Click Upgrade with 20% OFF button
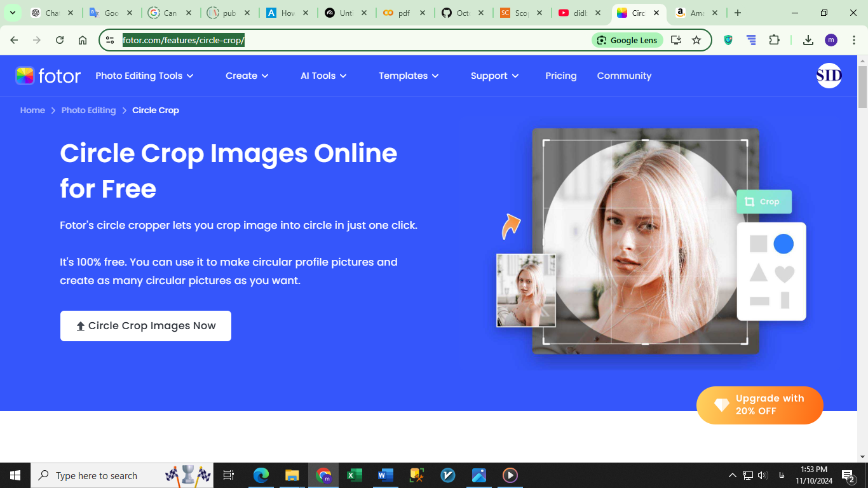The height and width of the screenshot is (488, 868). pyautogui.click(x=759, y=405)
